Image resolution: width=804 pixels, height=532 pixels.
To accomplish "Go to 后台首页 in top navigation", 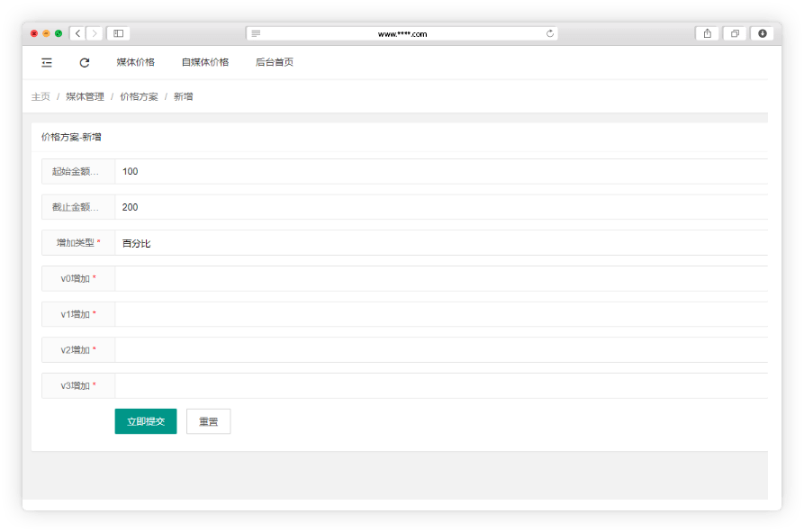I will (275, 62).
